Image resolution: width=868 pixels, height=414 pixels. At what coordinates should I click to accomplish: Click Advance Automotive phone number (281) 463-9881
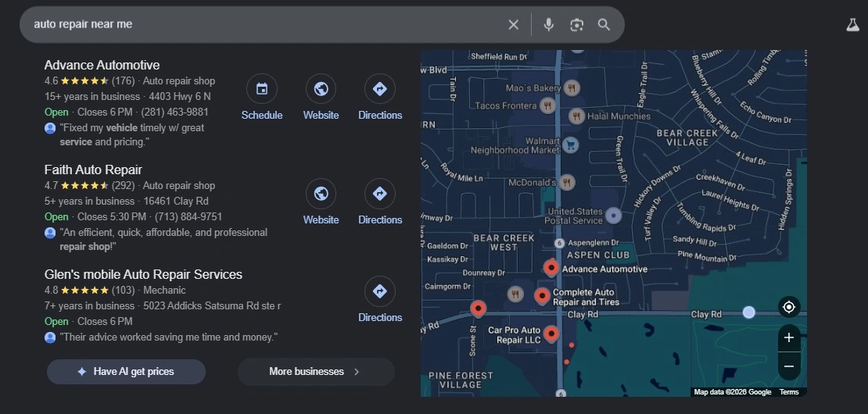(175, 112)
